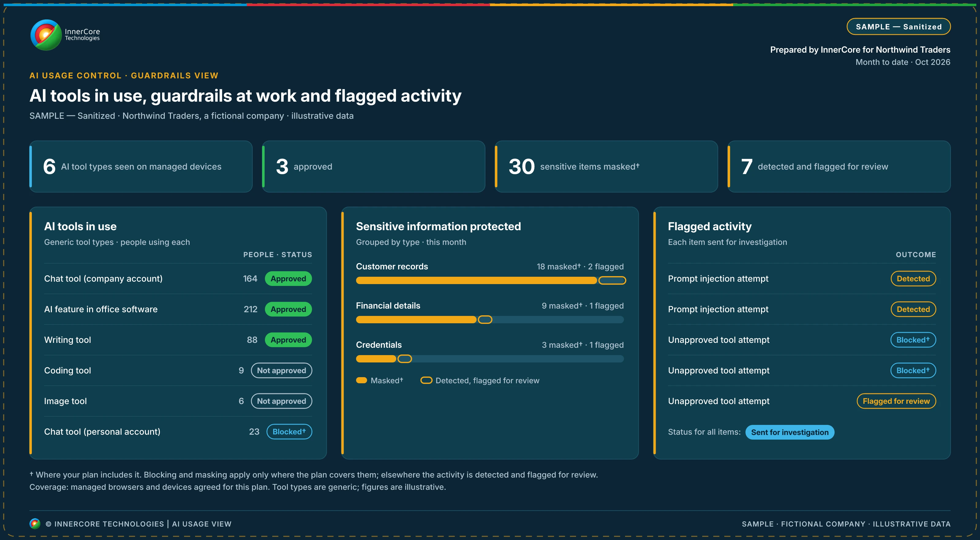Open the 30 sensitive items masked card
Screen dimensions: 980x540
point(606,167)
